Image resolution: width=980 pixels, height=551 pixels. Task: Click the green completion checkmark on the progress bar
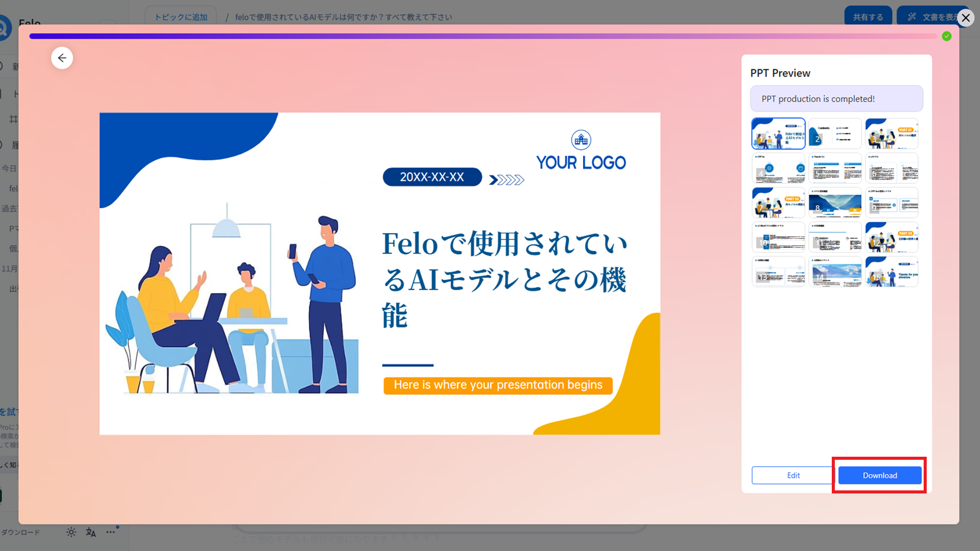[946, 36]
